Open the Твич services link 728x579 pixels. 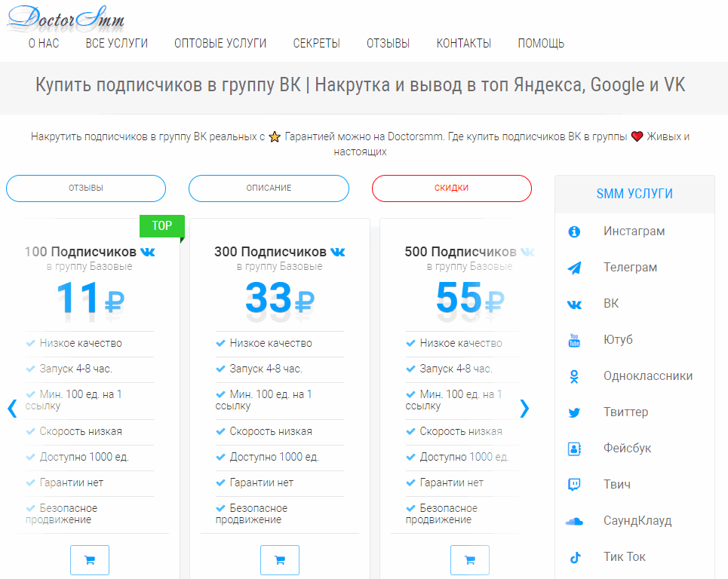point(616,484)
